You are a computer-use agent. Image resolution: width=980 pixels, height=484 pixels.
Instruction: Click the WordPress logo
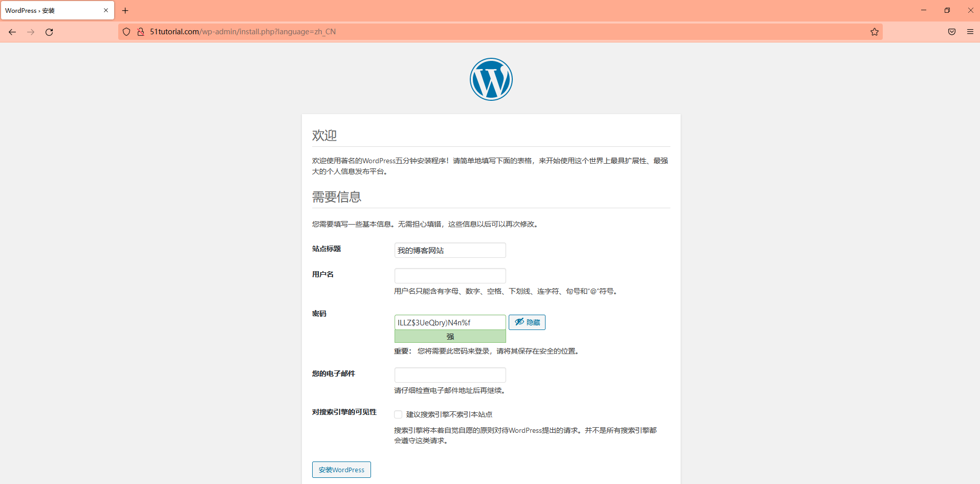[491, 79]
